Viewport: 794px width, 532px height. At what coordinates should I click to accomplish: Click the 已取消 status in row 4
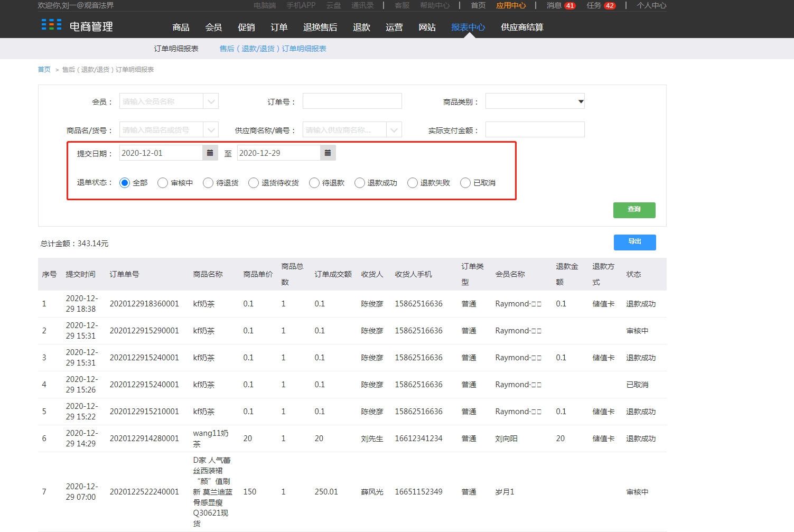(x=637, y=385)
